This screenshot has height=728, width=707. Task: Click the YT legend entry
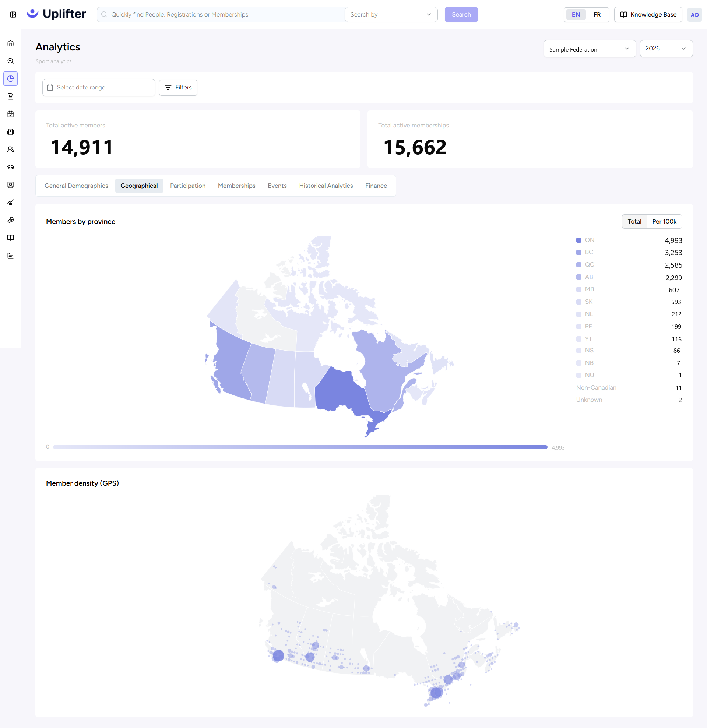point(629,339)
